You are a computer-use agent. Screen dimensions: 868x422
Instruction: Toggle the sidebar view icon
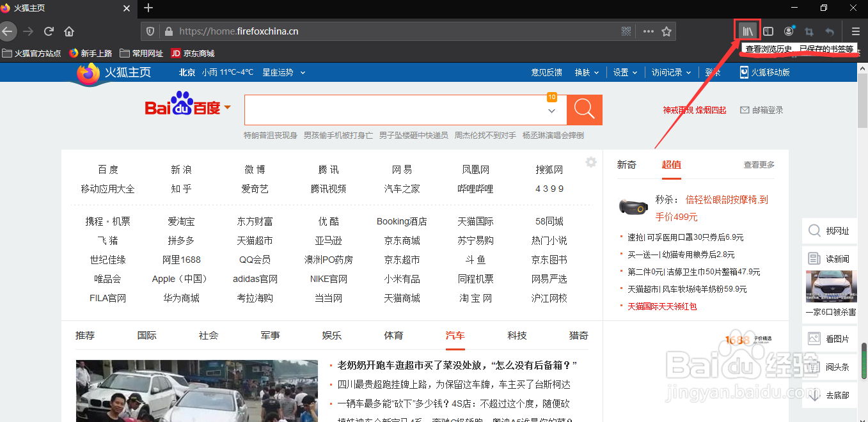point(768,31)
